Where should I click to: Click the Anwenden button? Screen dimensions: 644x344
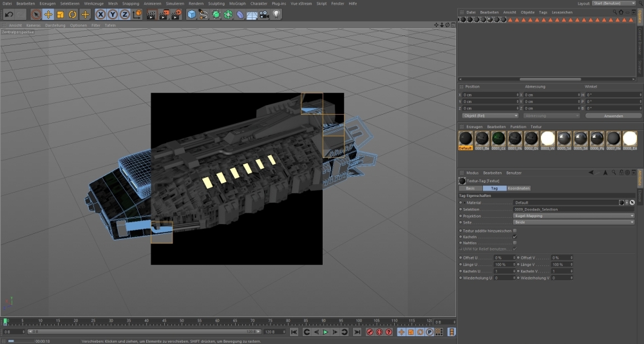[x=613, y=116]
